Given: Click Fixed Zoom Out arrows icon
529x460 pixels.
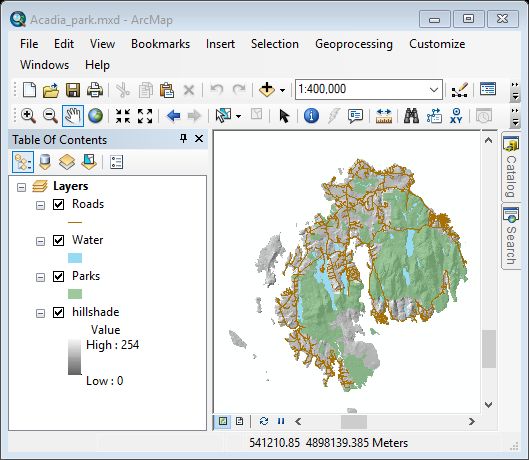Looking at the screenshot, I should click(x=145, y=116).
